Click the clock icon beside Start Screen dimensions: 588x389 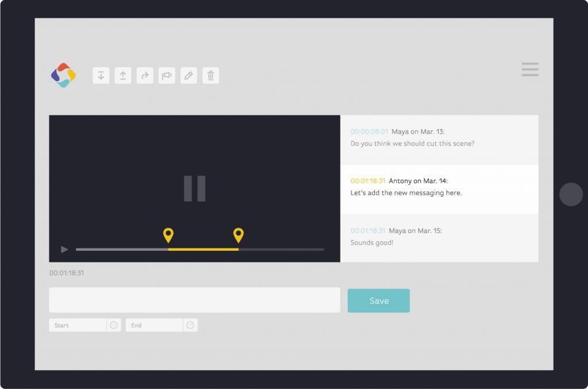point(114,325)
